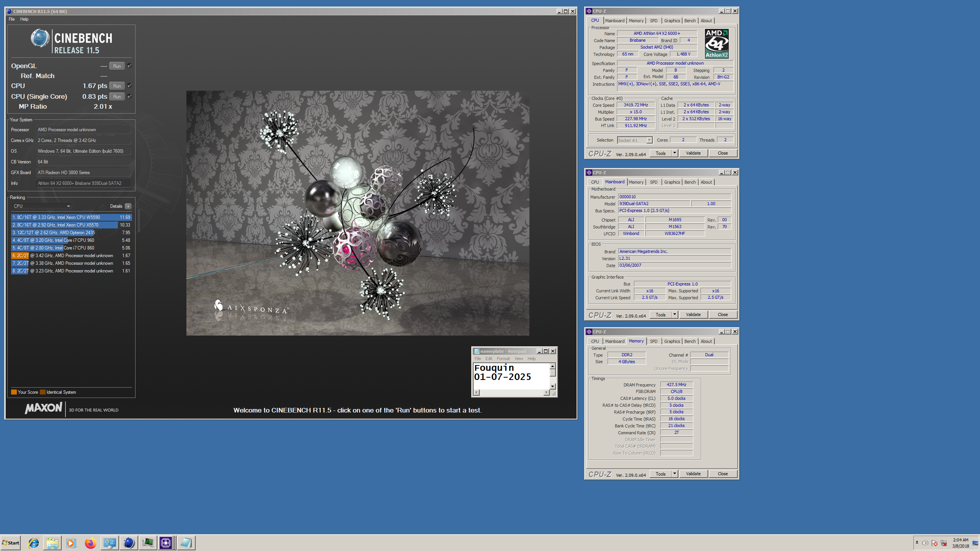
Task: Click Notepad vertical scrollbar down arrow
Action: coord(552,386)
